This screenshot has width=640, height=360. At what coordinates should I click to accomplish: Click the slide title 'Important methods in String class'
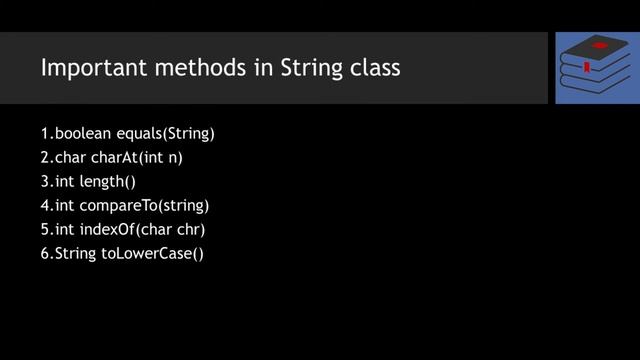[x=220, y=68]
